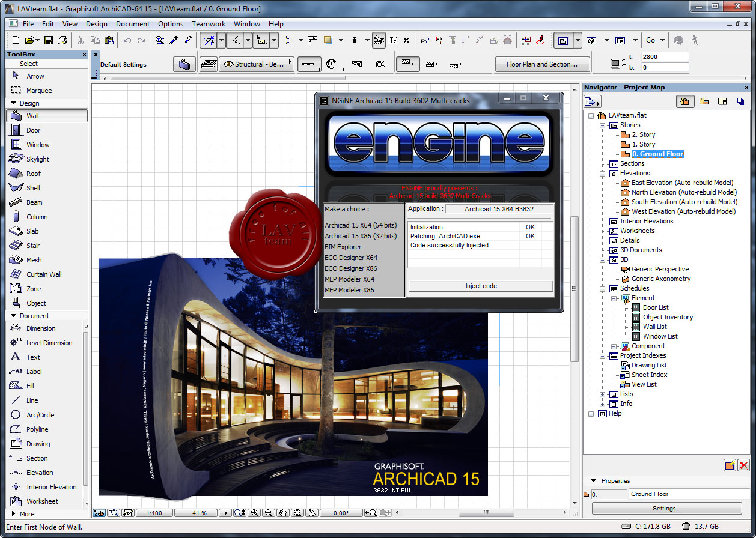Choose BIM Explorer in crack list
This screenshot has width=756, height=538.
[x=343, y=247]
